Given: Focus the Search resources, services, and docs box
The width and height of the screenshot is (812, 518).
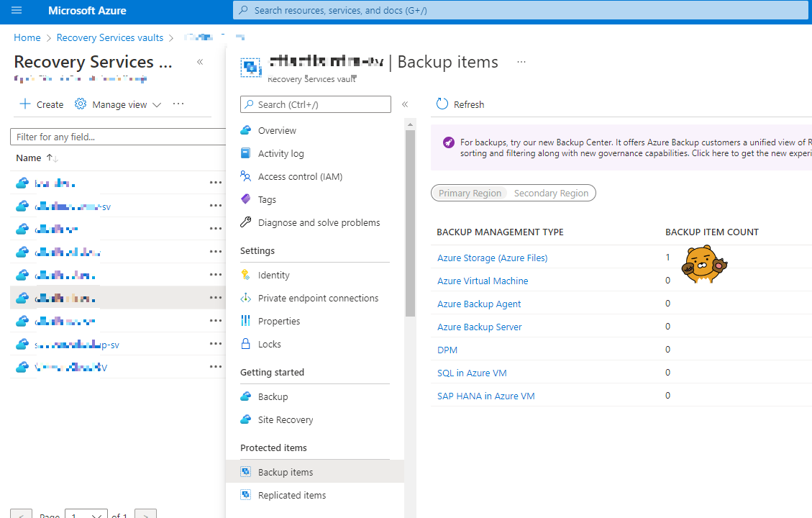Looking at the screenshot, I should [x=521, y=10].
